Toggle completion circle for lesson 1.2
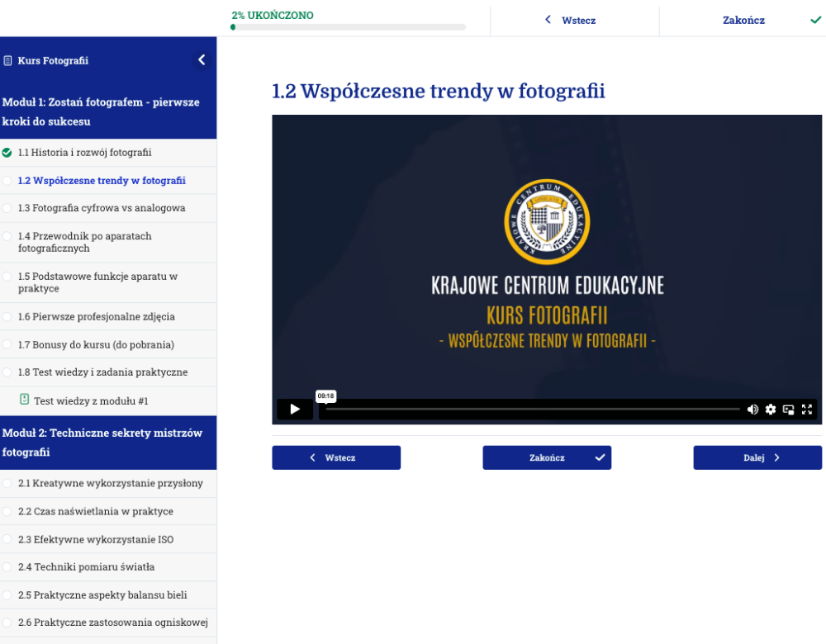This screenshot has width=826, height=644. click(7, 181)
